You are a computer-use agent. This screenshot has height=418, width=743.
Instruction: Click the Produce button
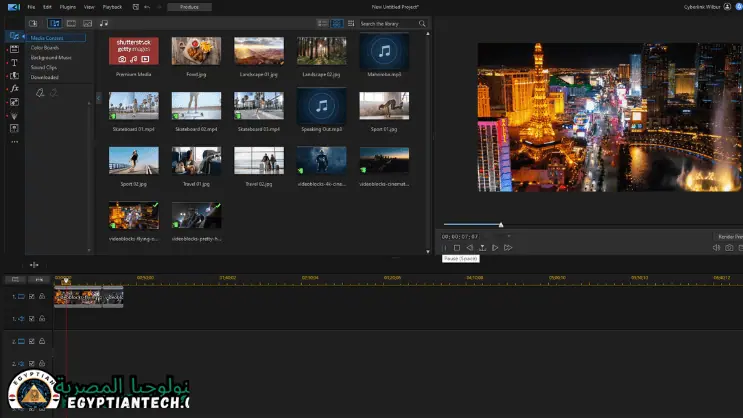(189, 7)
